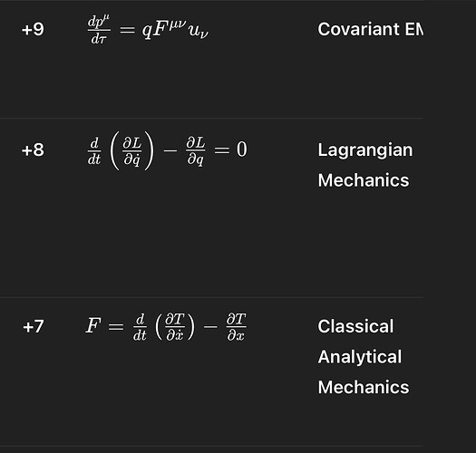The image size is (476, 453).
Task: Click the zero at the Lagrangian equation's end
Action: (x=242, y=149)
